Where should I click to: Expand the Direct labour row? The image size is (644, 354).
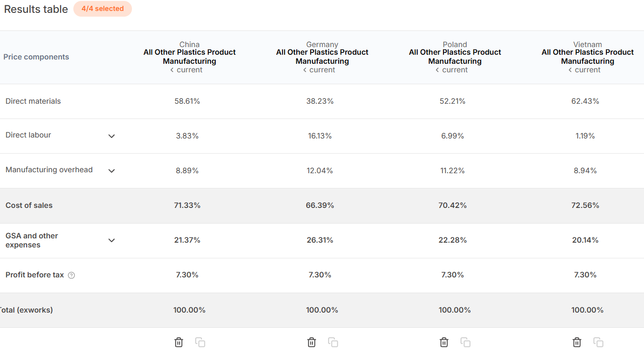coord(111,136)
